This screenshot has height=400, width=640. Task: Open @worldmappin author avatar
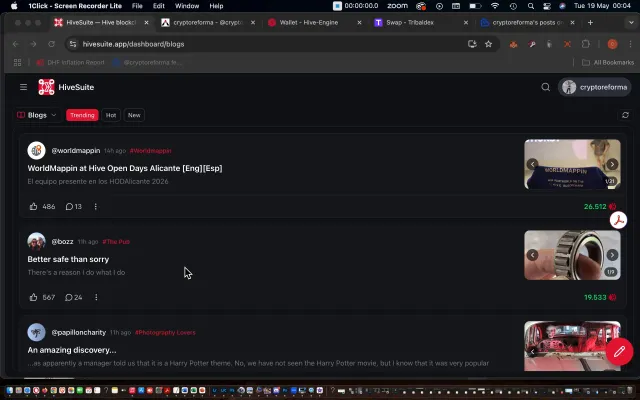point(36,150)
